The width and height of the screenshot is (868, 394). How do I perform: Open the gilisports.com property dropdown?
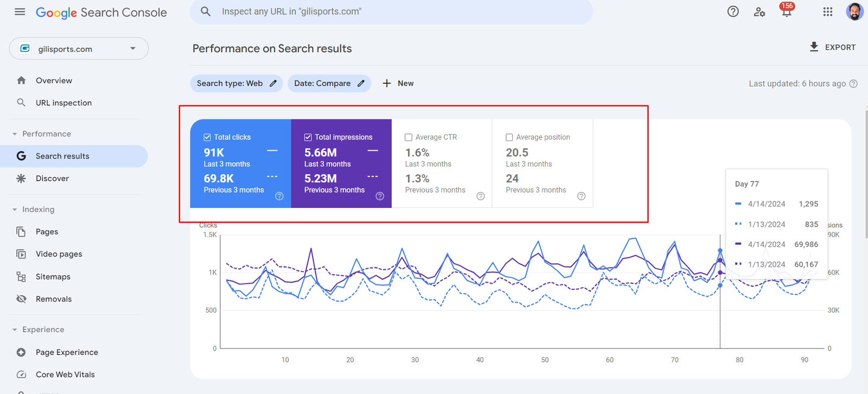79,49
